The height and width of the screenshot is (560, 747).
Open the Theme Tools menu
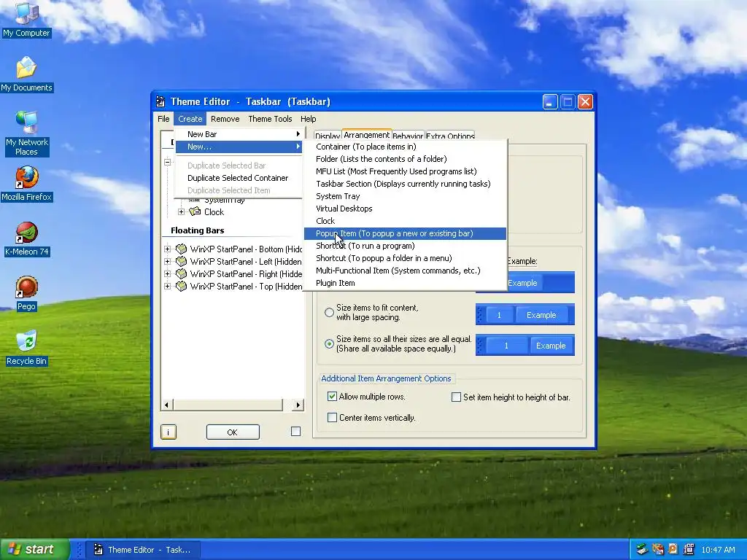[270, 119]
